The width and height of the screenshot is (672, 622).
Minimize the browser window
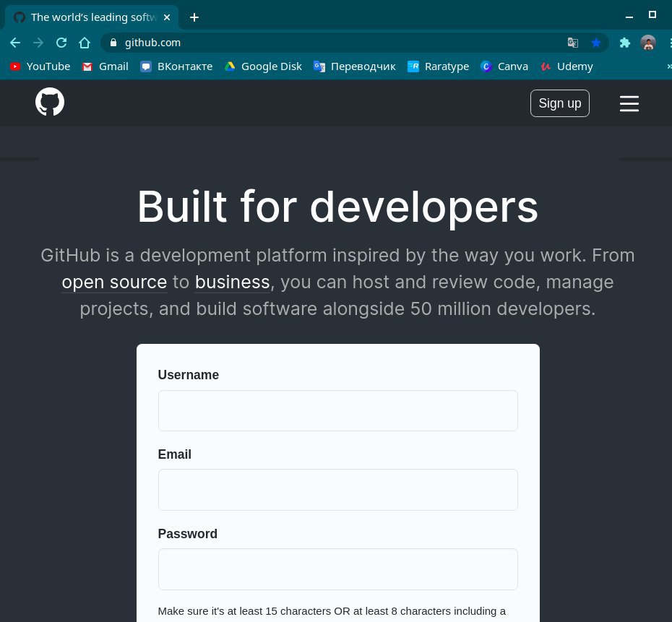(x=629, y=17)
